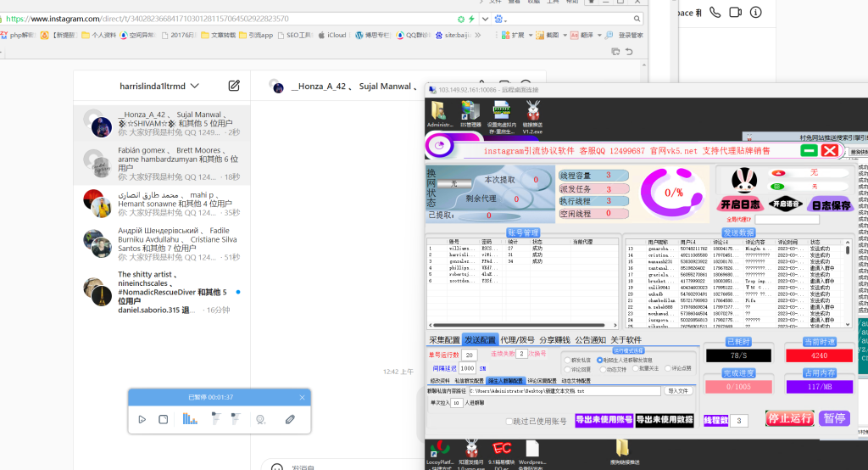Select 批量关注 radio option
The image size is (868, 470).
coord(636,368)
